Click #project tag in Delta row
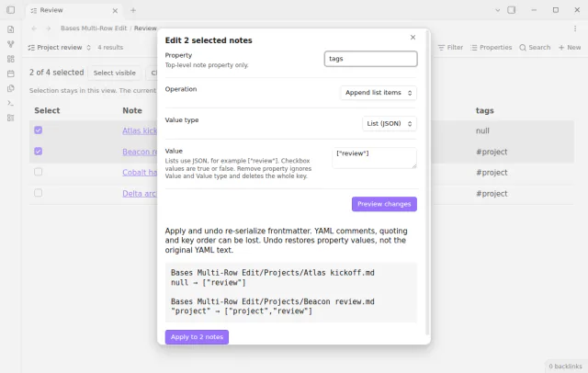588x373 pixels. [492, 194]
